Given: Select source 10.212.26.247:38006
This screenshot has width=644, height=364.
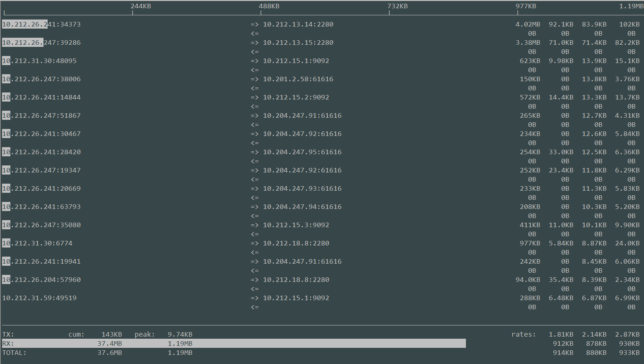Looking at the screenshot, I should (41, 79).
